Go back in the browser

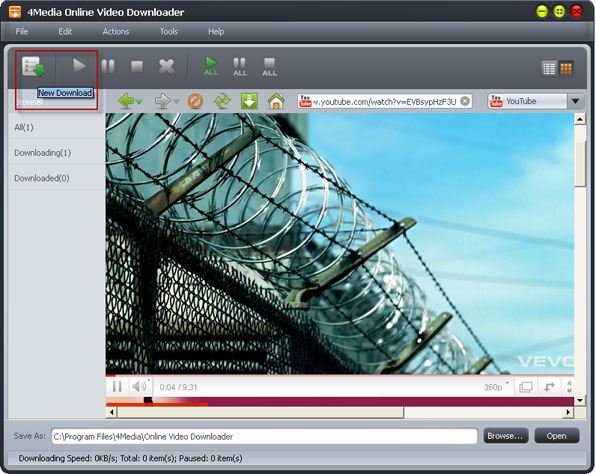pos(126,101)
